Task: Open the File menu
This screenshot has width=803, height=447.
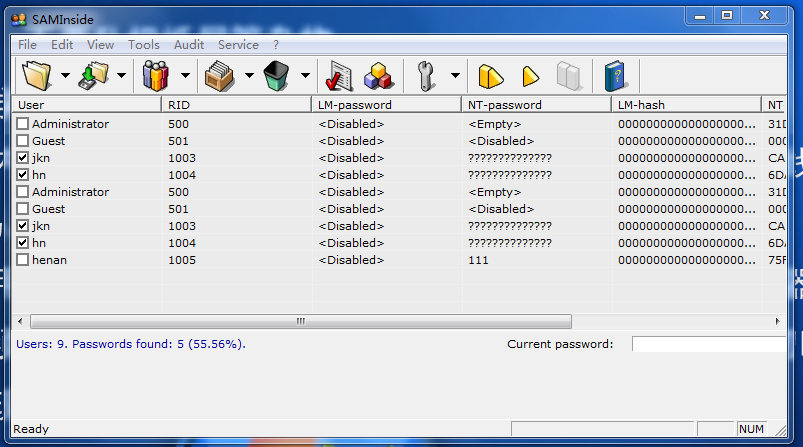Action: [x=27, y=45]
